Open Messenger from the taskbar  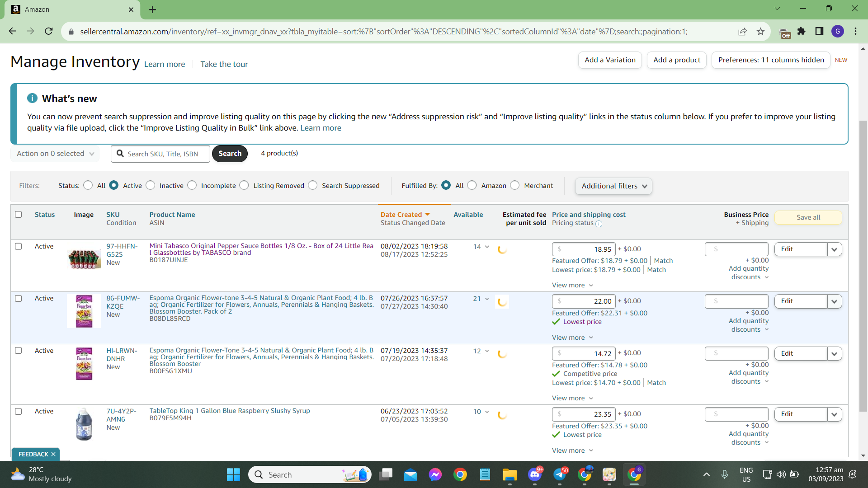435,474
